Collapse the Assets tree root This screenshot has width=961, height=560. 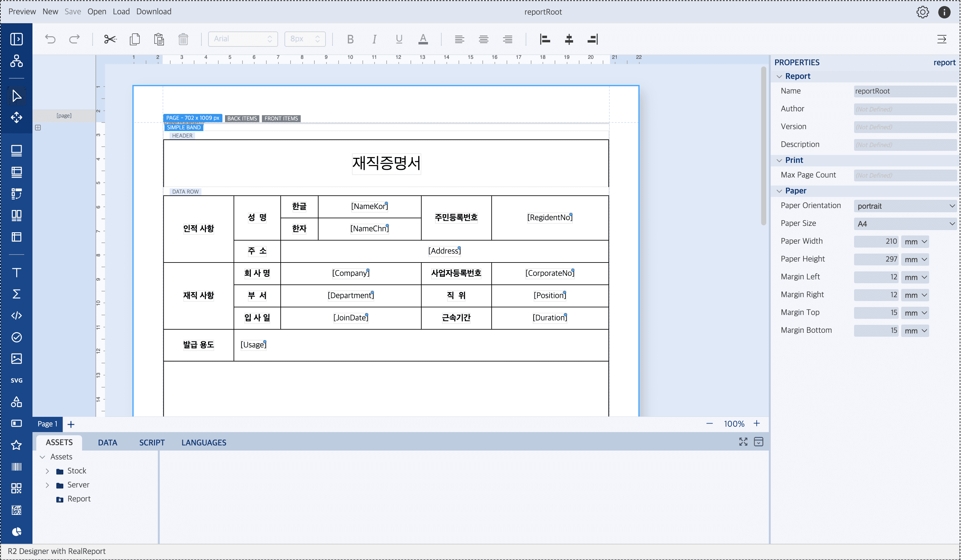[x=42, y=457]
